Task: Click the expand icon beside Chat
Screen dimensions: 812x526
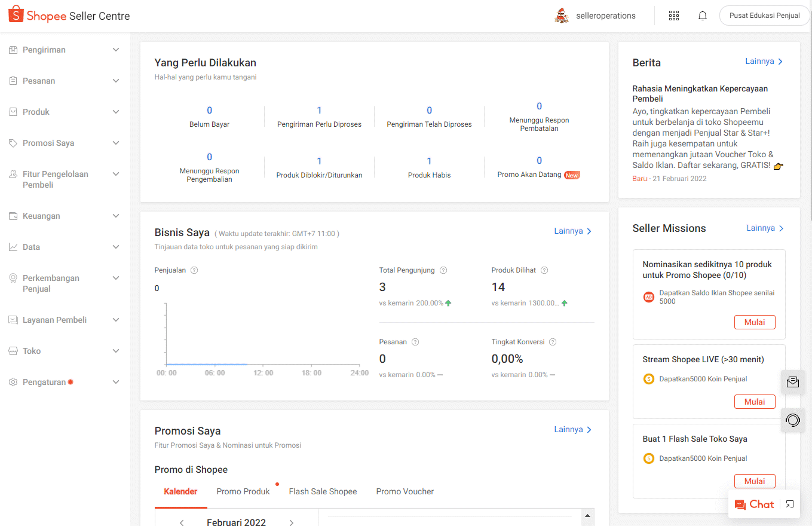Action: coord(790,504)
